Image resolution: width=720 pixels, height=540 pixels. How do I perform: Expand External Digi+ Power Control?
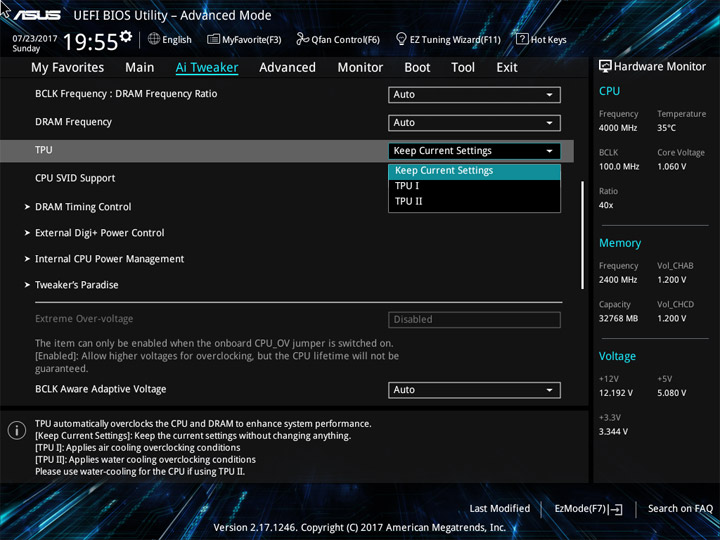[x=100, y=233]
